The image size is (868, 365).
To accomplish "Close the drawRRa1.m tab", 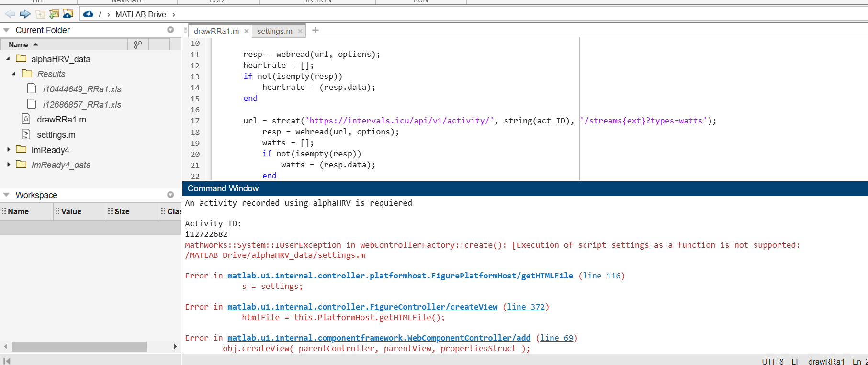I will pos(247,31).
